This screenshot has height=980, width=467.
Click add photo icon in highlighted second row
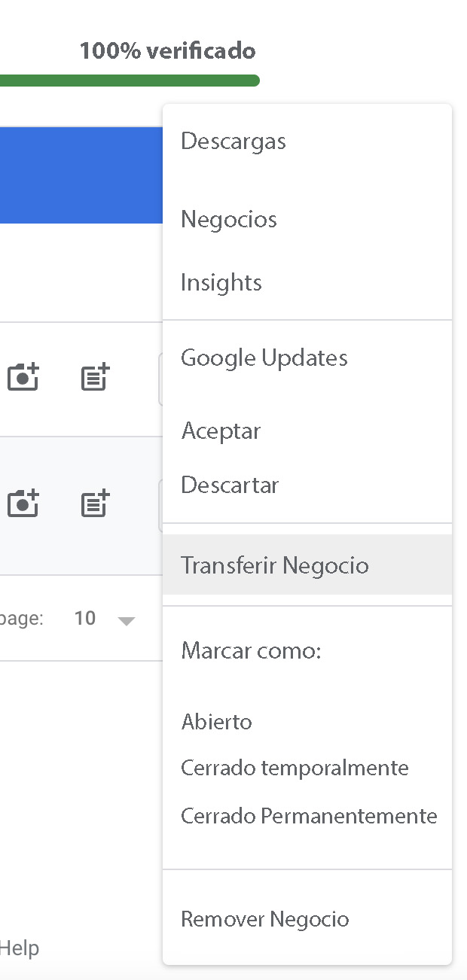click(23, 504)
